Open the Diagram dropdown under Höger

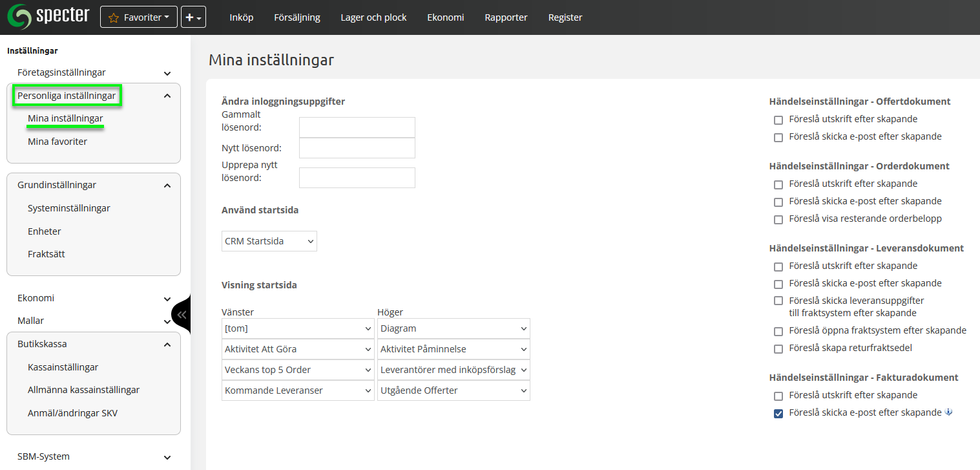click(454, 328)
